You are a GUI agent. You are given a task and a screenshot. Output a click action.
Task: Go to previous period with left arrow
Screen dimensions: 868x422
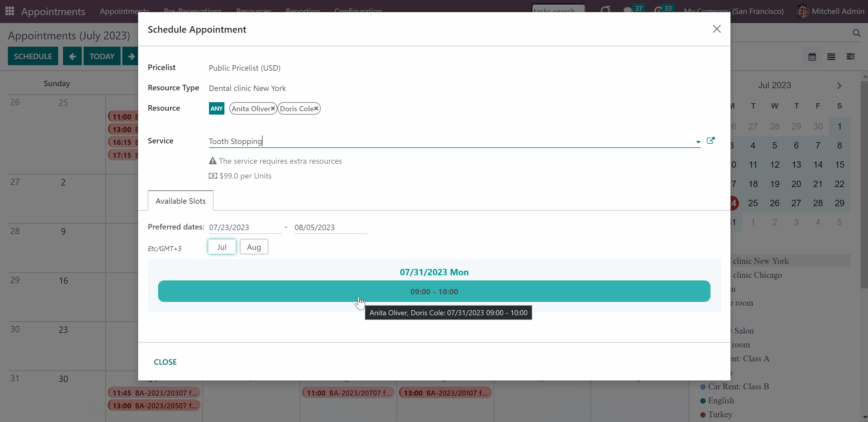72,56
